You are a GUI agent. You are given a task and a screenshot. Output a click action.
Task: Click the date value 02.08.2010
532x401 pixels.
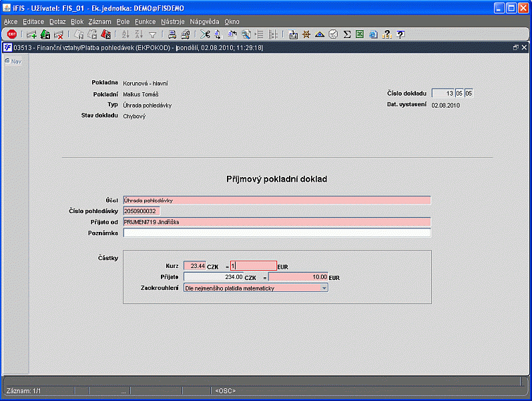coord(445,106)
